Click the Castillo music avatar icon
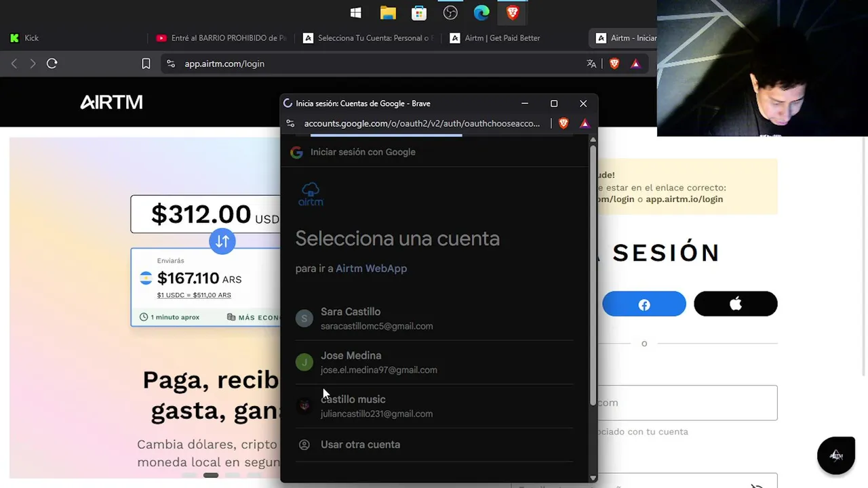The image size is (868, 488). click(x=304, y=406)
